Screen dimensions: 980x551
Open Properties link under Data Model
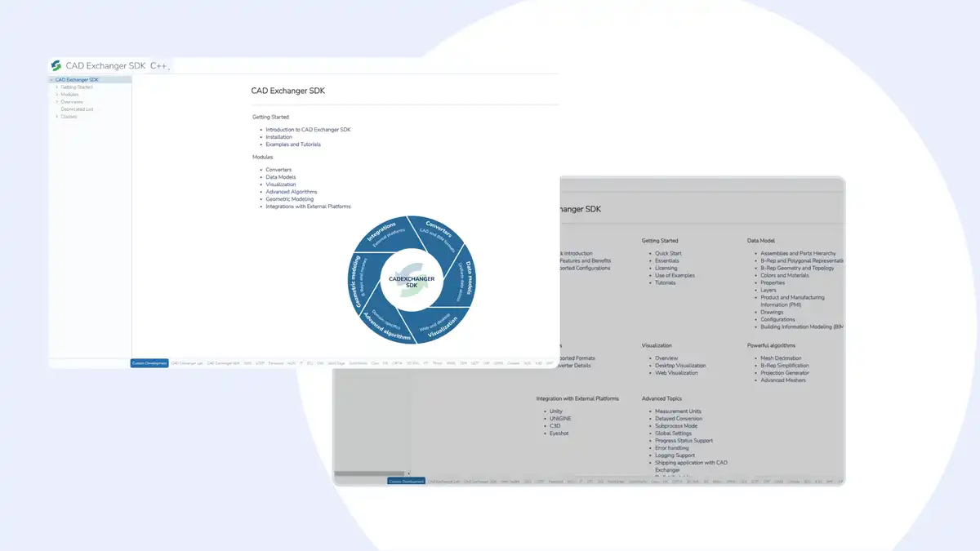pos(773,283)
